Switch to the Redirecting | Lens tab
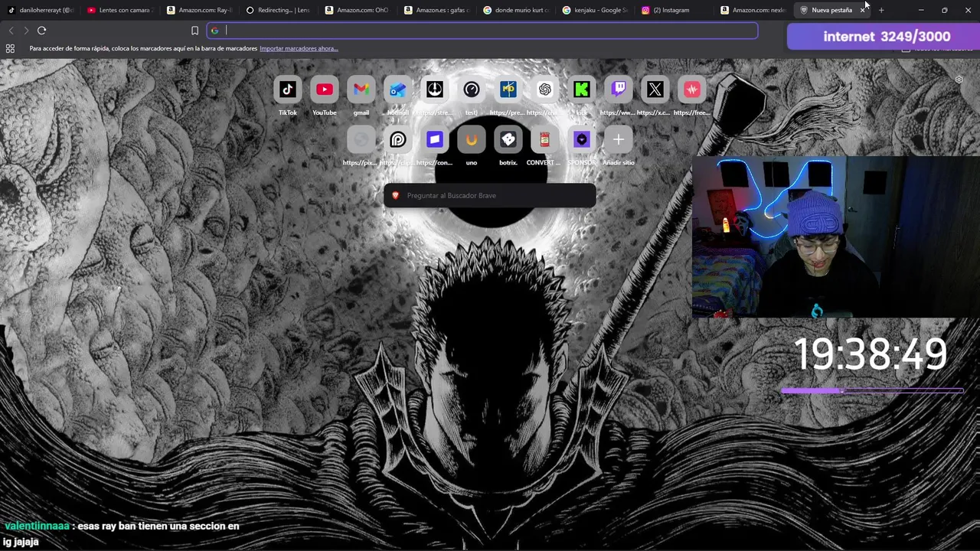Image resolution: width=980 pixels, height=551 pixels. [x=278, y=10]
